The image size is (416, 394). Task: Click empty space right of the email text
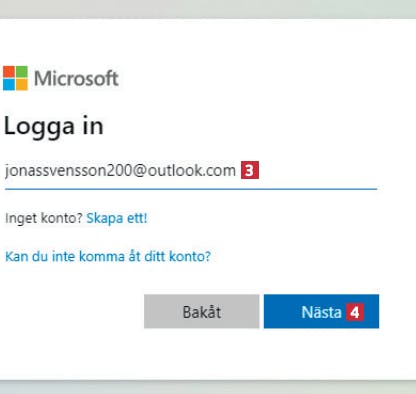[318, 171]
